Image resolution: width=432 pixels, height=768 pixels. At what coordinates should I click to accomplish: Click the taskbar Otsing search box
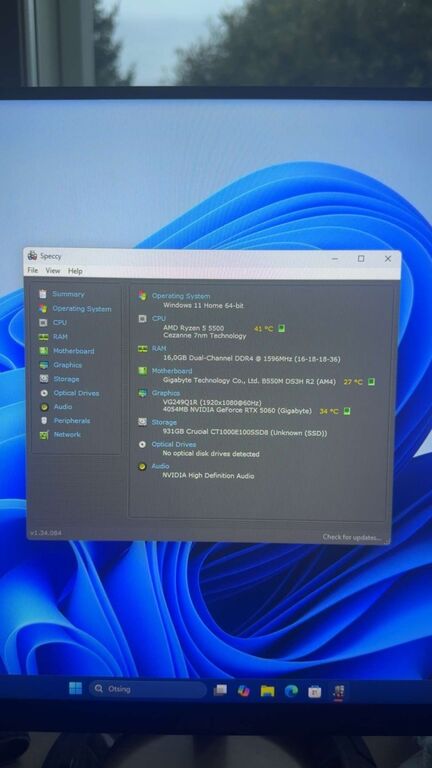point(148,689)
